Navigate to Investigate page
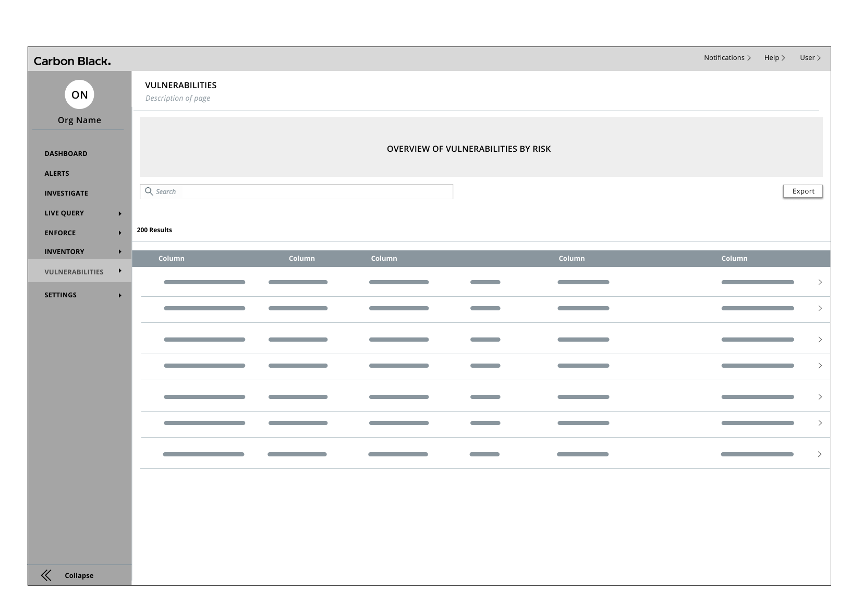 (x=66, y=193)
